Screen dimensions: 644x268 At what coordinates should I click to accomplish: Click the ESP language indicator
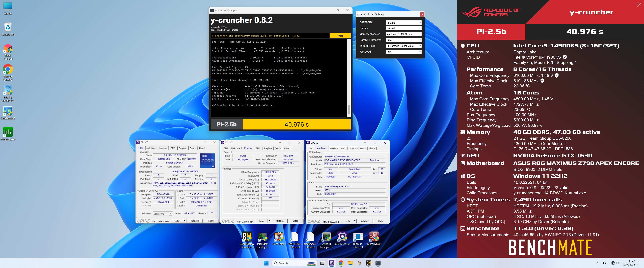pyautogui.click(x=605, y=263)
